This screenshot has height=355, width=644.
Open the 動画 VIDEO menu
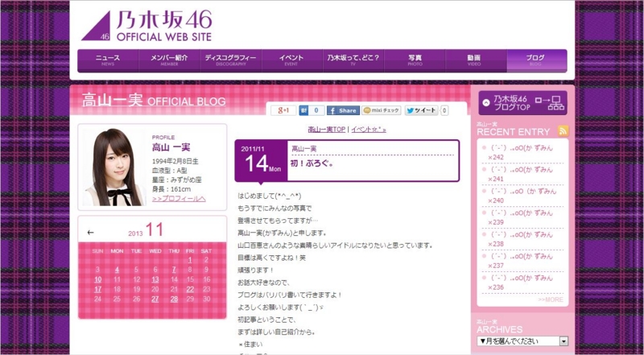[x=476, y=61]
